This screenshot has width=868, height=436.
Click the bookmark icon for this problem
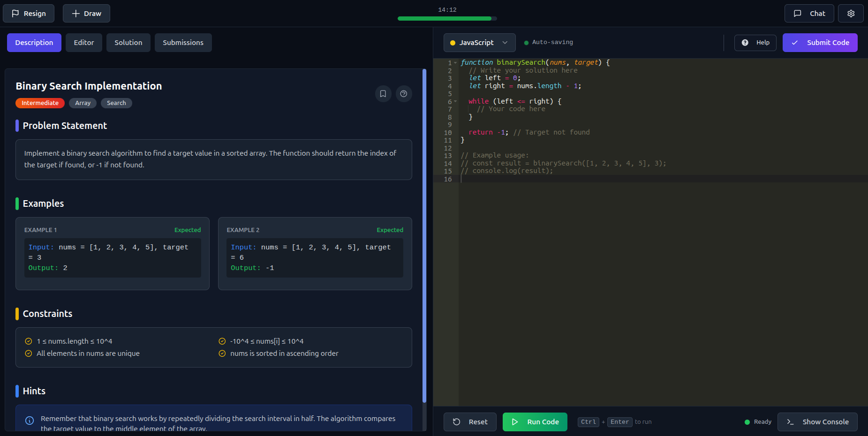[x=383, y=94]
